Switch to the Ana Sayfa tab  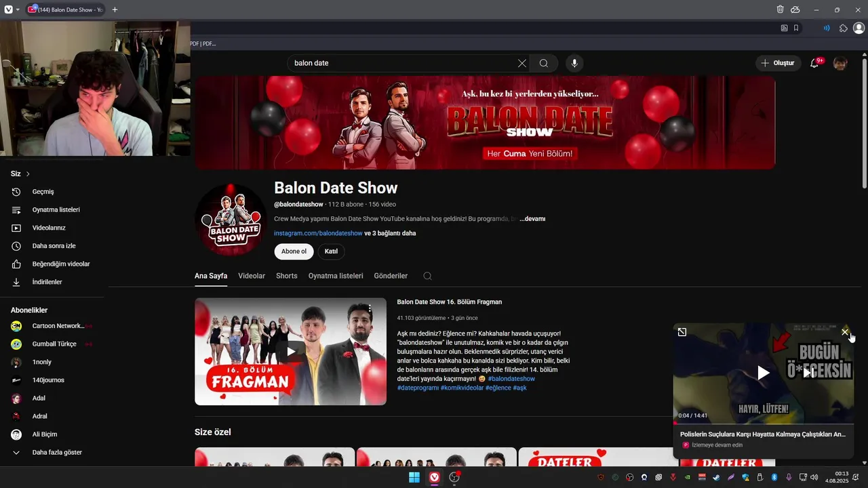[x=211, y=276]
